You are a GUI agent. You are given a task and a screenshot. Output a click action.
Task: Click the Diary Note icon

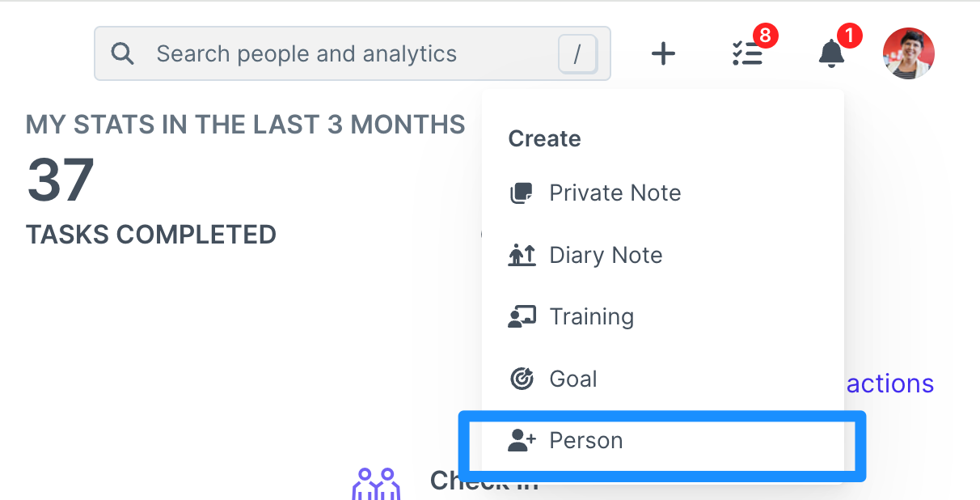[522, 255]
